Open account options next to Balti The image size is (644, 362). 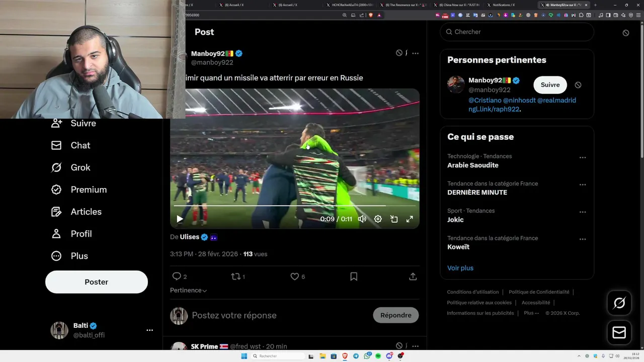[x=149, y=330]
